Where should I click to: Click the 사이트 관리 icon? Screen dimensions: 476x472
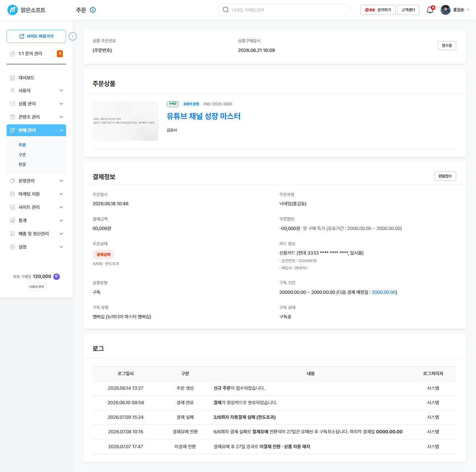click(x=13, y=207)
